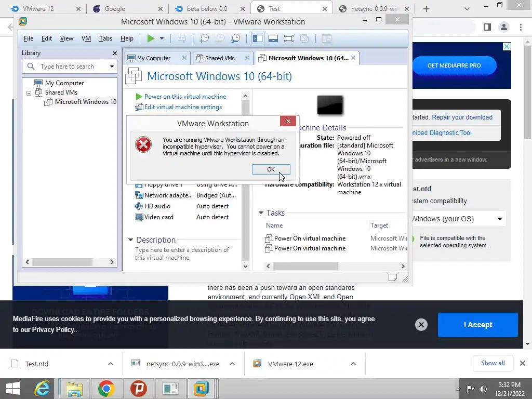The image size is (532, 399).
Task: Open Internet Explorer from the taskbar
Action: click(42, 389)
